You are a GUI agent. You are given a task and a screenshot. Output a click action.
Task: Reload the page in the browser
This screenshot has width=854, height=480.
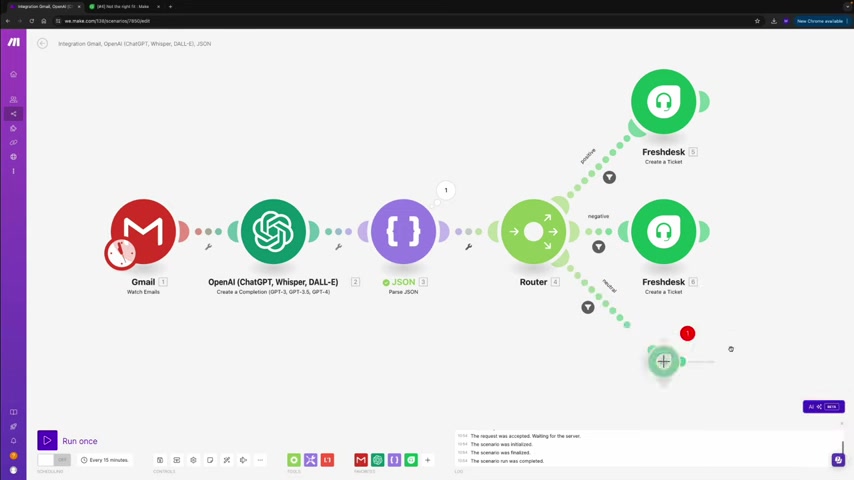pos(32,21)
